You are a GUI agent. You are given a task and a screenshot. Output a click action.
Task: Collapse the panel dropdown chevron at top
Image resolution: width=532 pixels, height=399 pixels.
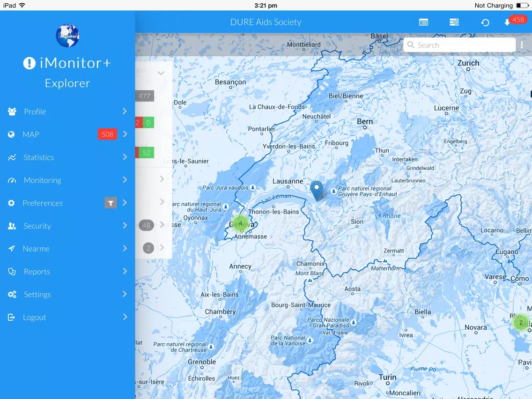(161, 73)
